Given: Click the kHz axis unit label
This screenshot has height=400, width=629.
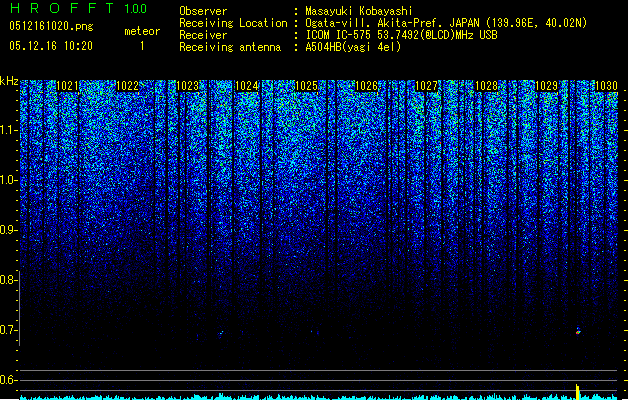Looking at the screenshot, I should (9, 81).
